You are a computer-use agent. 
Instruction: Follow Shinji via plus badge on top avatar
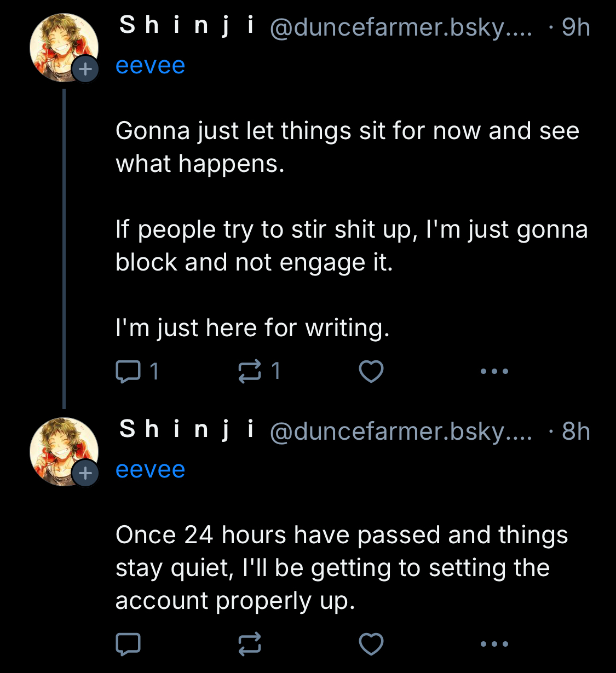coord(85,70)
